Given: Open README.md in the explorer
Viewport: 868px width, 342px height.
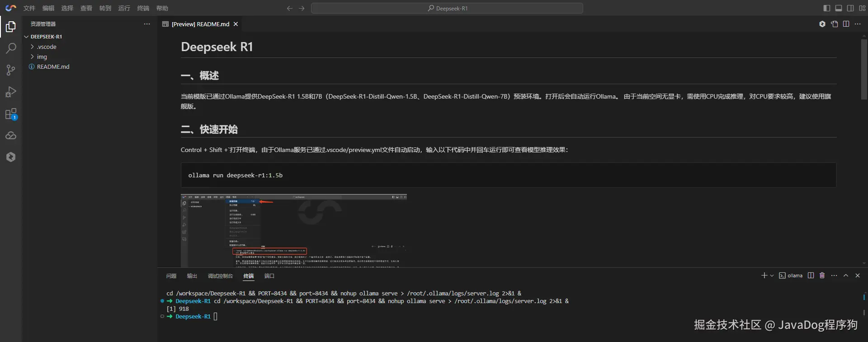Looking at the screenshot, I should (x=90, y=66).
